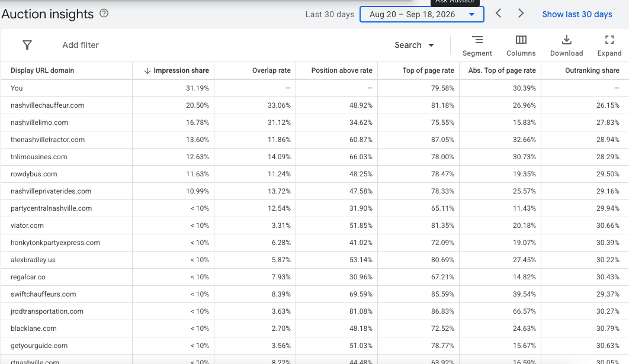629x364 pixels.
Task: Sort by Top of page rate column
Action: 428,70
